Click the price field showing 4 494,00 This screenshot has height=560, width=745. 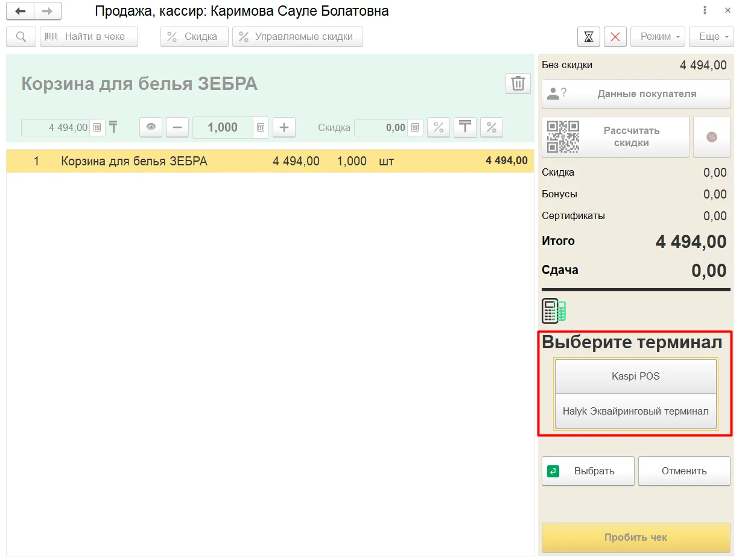coord(55,127)
